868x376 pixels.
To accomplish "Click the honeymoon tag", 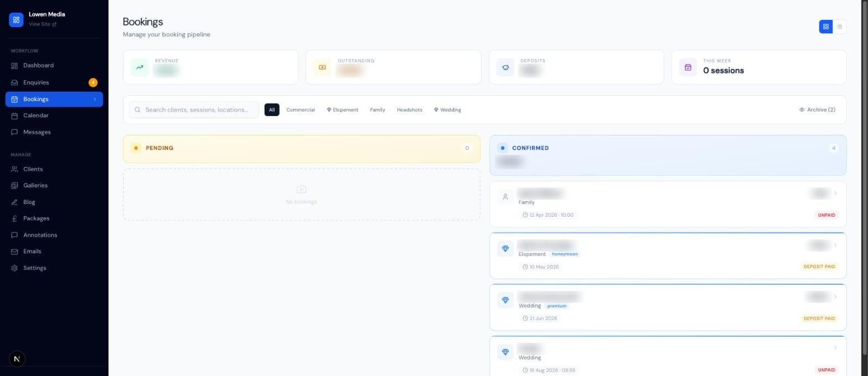I will coord(565,254).
